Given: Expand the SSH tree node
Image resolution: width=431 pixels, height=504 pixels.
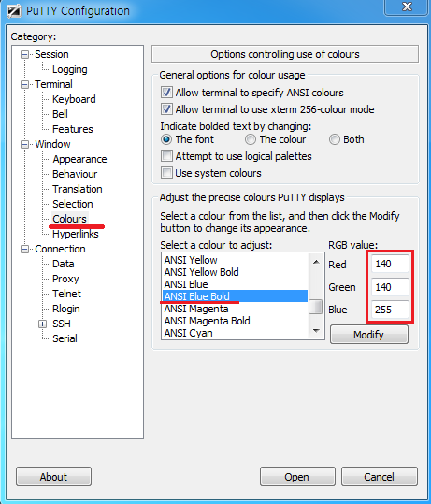Looking at the screenshot, I should 42,324.
